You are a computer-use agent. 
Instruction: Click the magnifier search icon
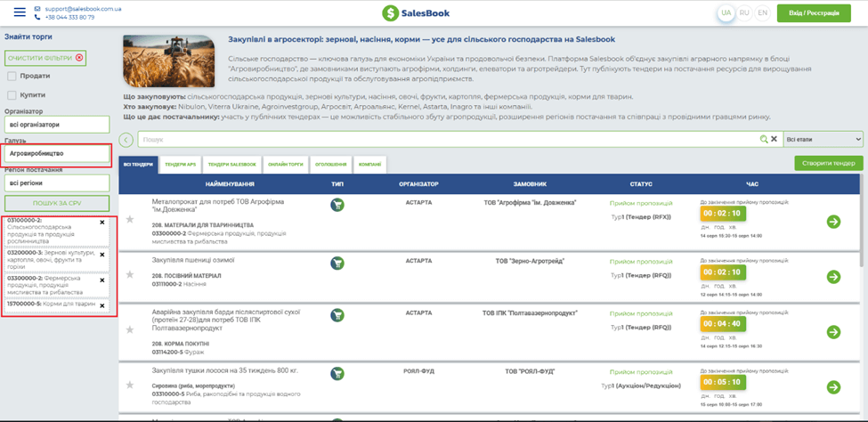(764, 140)
